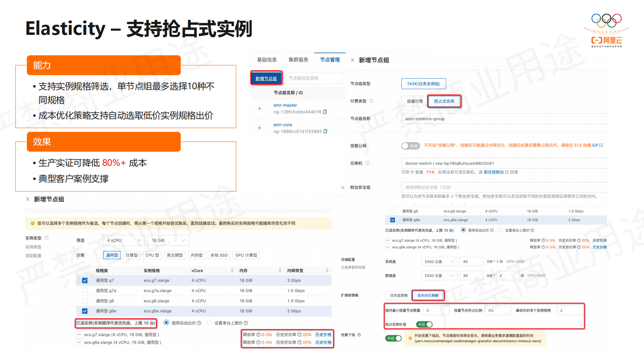644x362 pixels.
Task: Click the Alibaba Cloud Olympic logo
Action: pos(606,31)
